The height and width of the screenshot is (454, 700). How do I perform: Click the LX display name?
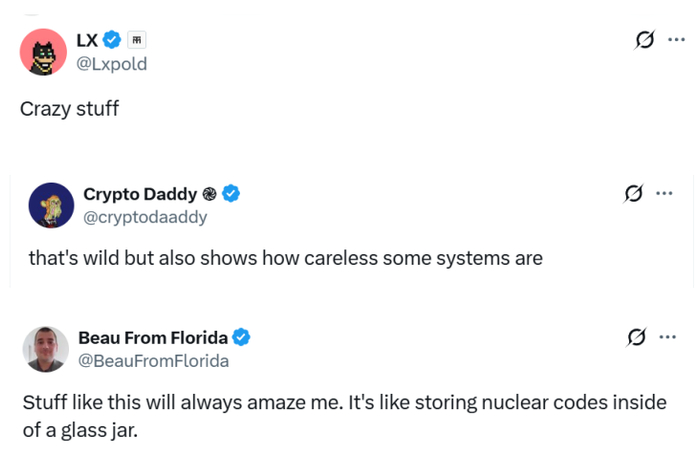tap(87, 40)
